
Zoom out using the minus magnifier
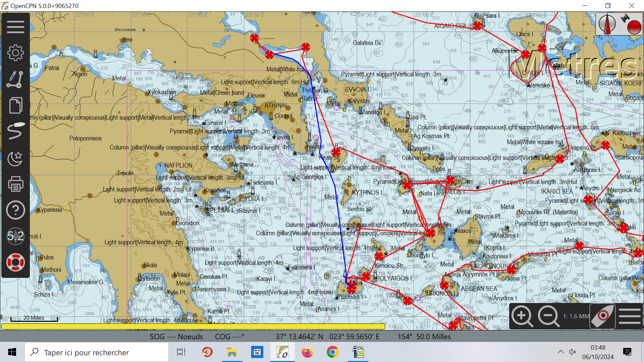coord(548,316)
